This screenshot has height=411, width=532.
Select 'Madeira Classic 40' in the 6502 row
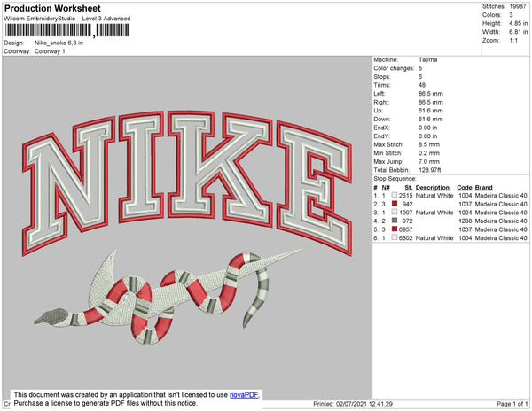coord(501,238)
